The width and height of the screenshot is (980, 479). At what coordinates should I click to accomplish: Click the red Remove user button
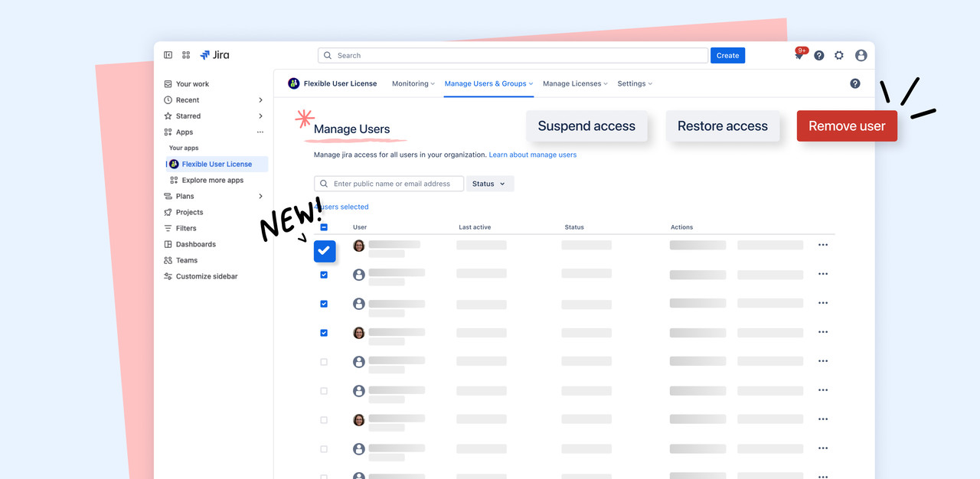847,126
